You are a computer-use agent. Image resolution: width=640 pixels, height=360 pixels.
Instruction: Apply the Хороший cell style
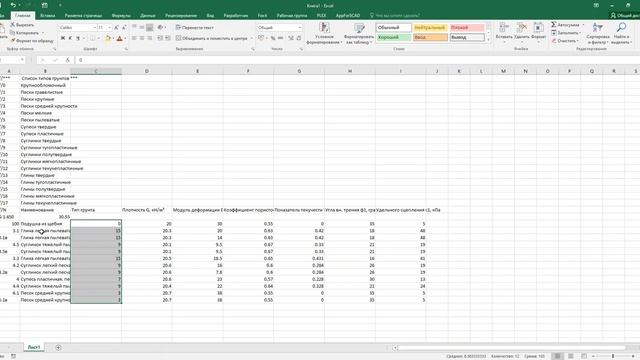coord(393,37)
